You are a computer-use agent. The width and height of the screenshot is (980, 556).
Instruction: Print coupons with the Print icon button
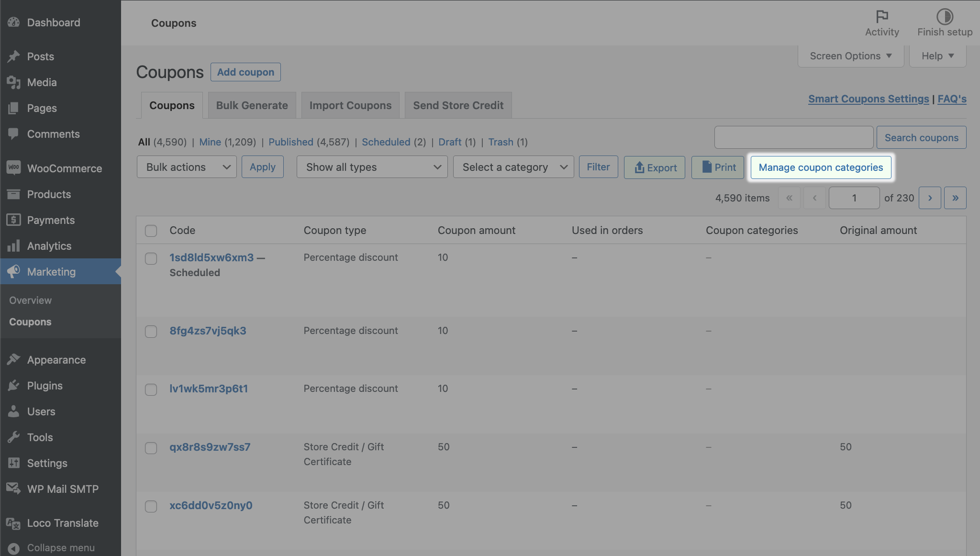tap(718, 167)
